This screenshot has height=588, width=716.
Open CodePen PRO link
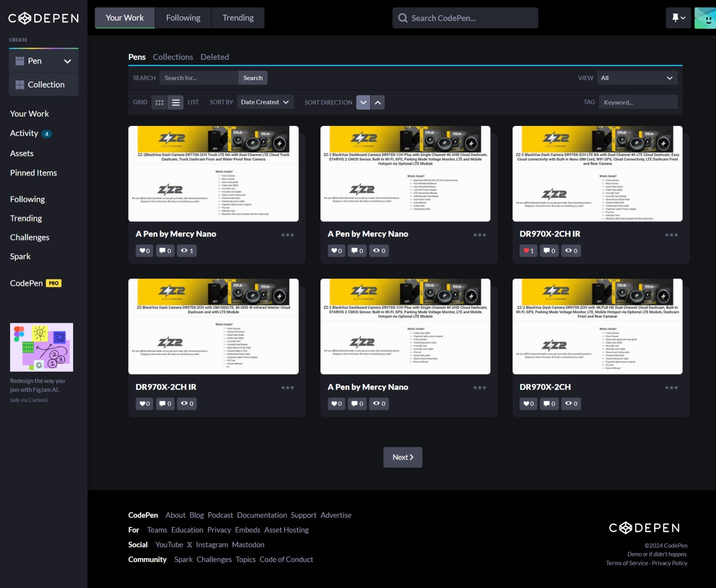click(36, 283)
